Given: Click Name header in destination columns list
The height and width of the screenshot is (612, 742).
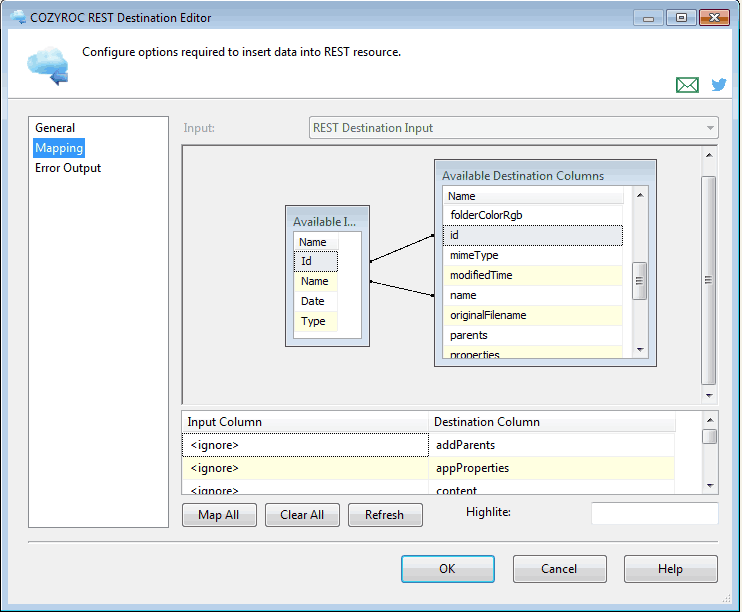Looking at the screenshot, I should pyautogui.click(x=533, y=196).
